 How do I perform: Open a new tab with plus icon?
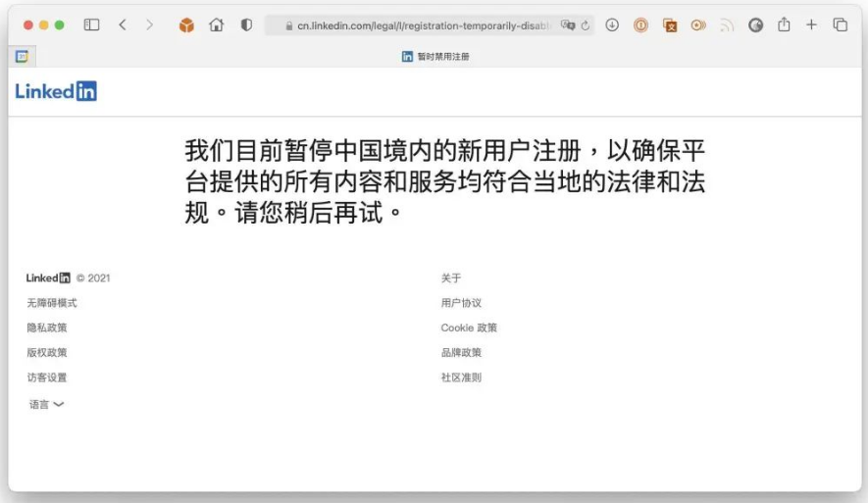point(811,25)
